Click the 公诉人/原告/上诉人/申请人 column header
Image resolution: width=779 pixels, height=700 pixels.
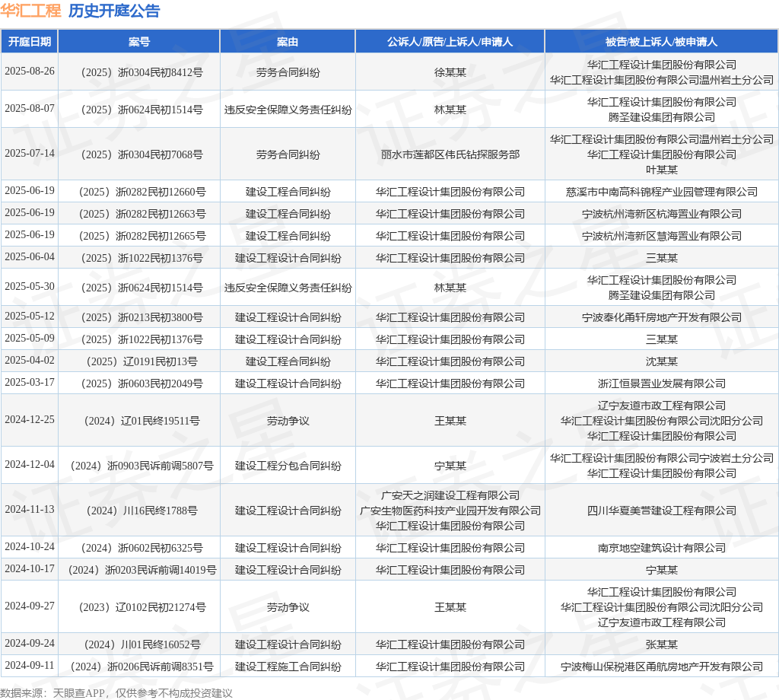point(450,42)
